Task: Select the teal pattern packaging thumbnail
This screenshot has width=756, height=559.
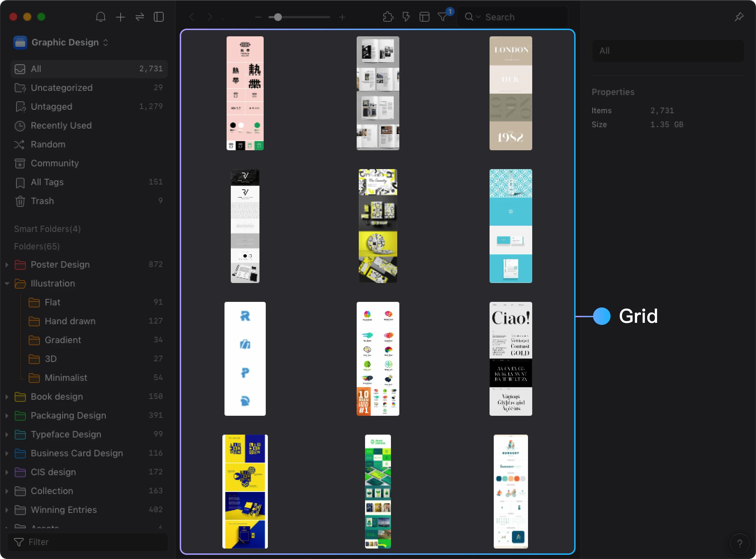Action: point(511,226)
